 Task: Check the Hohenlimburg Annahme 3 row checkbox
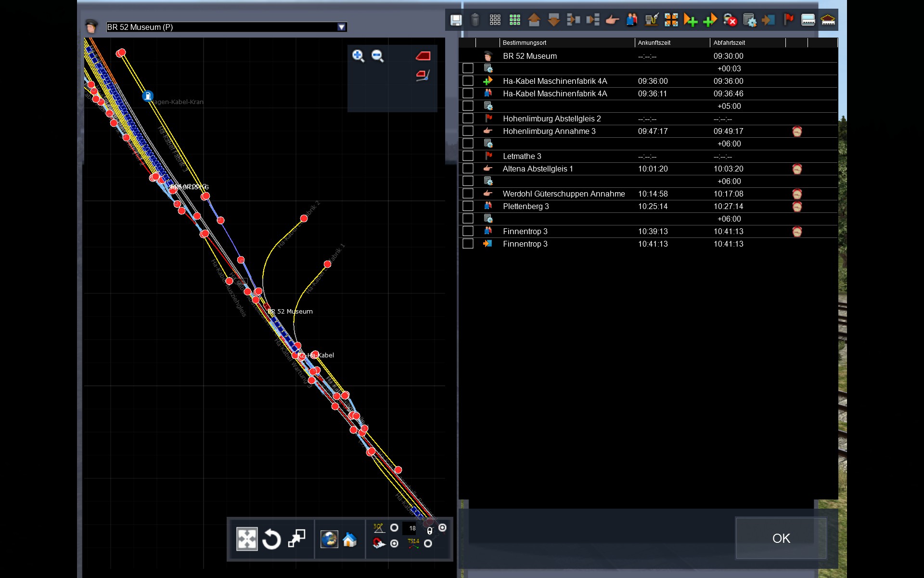(468, 131)
